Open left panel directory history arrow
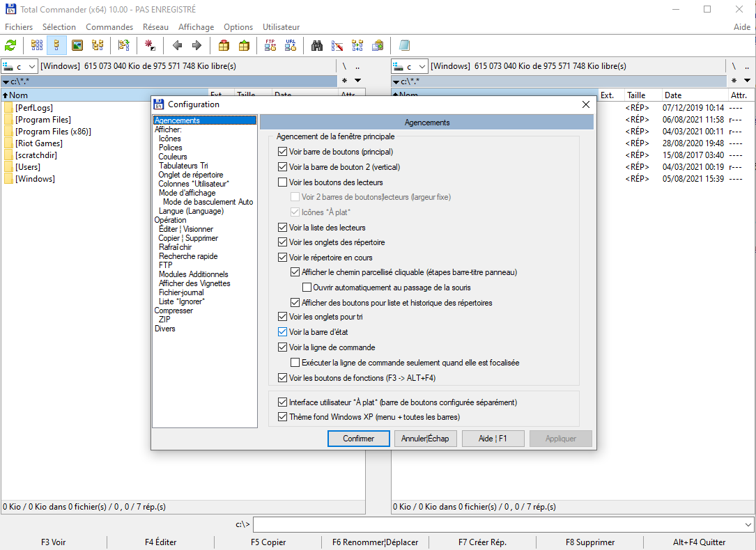Viewport: 756px width, 550px height. coord(357,81)
